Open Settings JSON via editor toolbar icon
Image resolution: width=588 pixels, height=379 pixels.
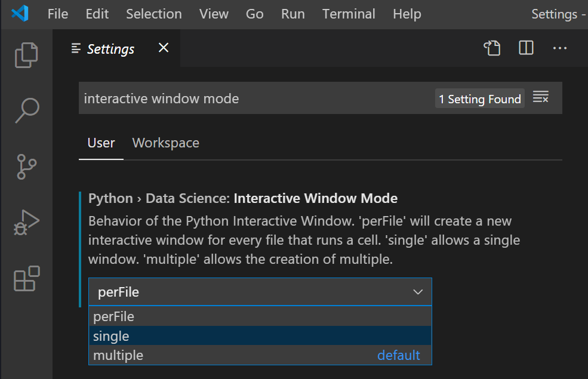point(492,48)
